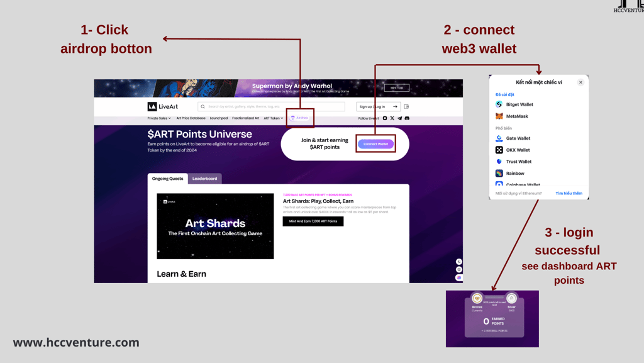Click the search by artist input field

click(x=271, y=107)
